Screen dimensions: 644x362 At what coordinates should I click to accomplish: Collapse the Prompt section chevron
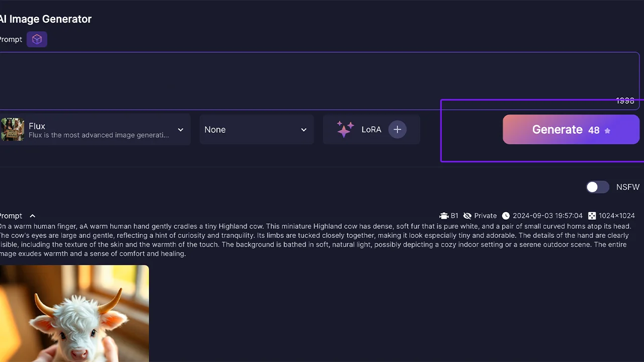point(32,216)
